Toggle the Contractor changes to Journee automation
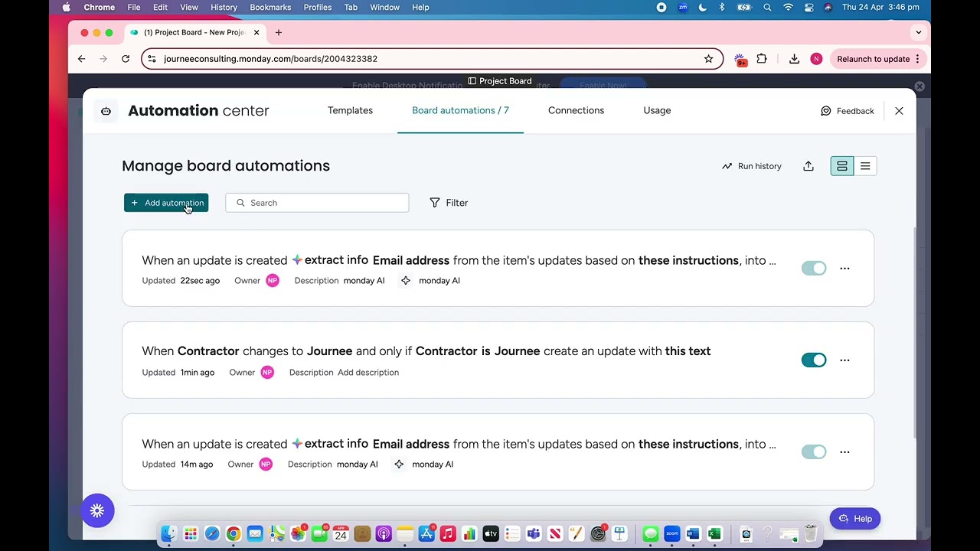980x551 pixels. point(814,360)
